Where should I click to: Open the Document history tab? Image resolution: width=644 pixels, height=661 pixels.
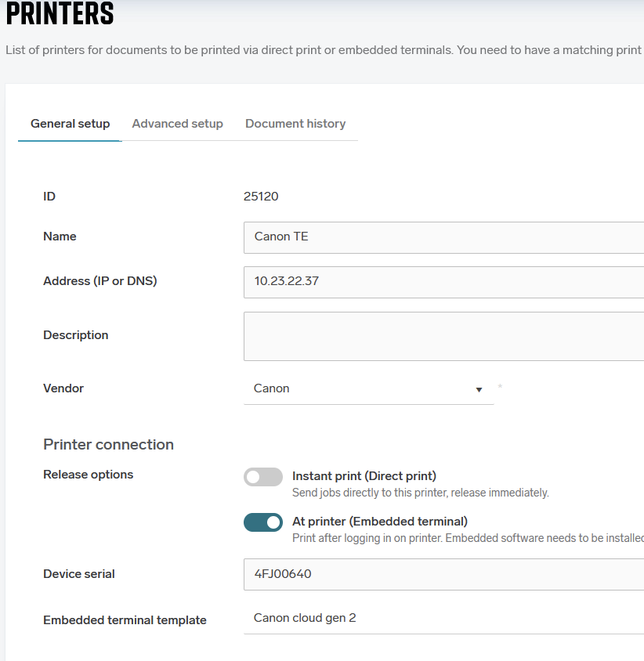295,124
